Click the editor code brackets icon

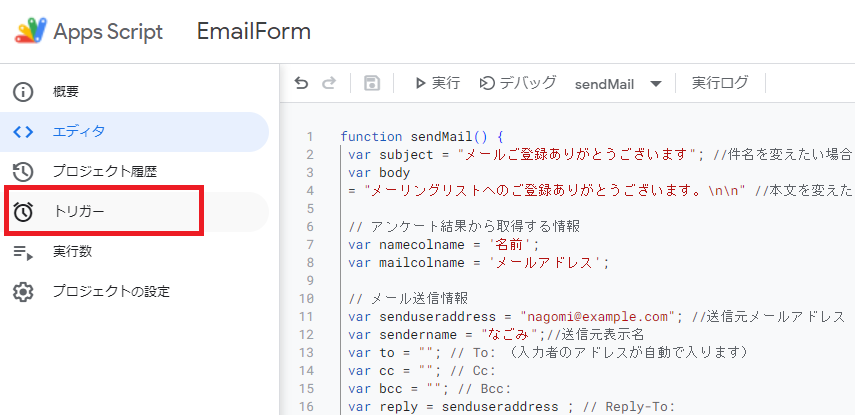point(24,132)
